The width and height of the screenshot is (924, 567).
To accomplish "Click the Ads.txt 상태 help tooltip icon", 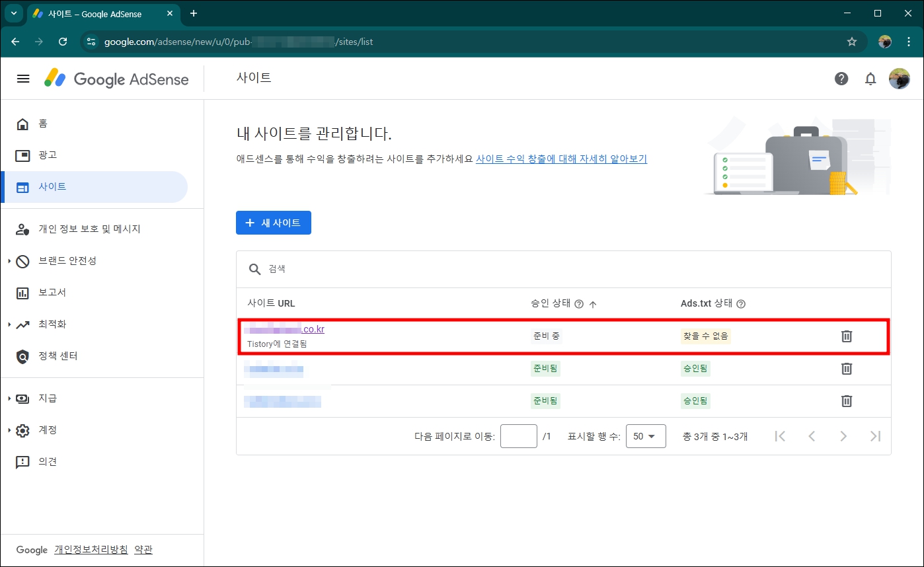I will coord(740,303).
